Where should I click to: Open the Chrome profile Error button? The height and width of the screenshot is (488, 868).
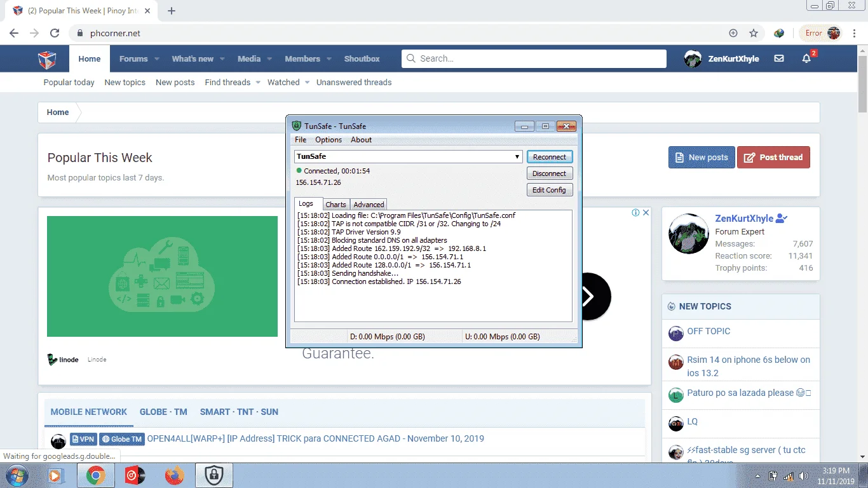pos(822,33)
